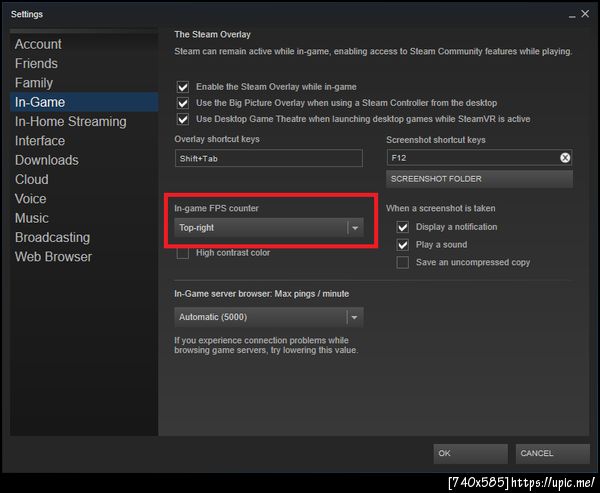Viewport: 600px width, 493px height.
Task: Close the Settings window
Action: (585, 14)
